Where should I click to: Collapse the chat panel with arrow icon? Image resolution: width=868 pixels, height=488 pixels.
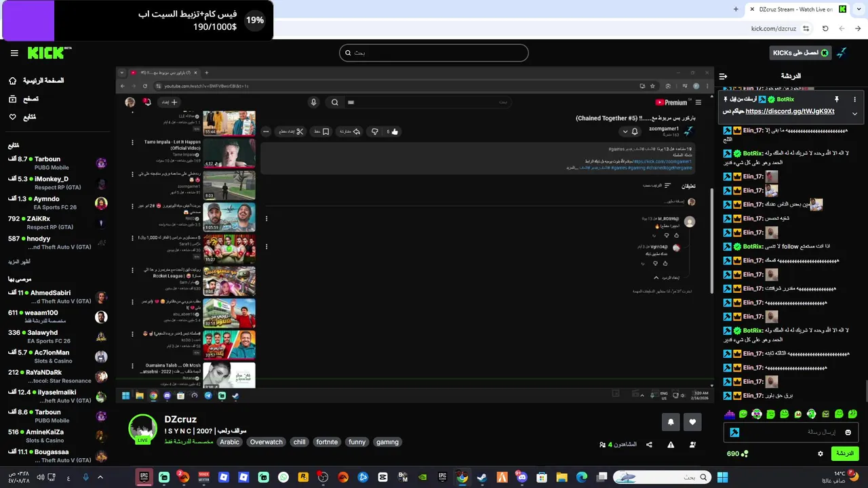[x=723, y=77]
